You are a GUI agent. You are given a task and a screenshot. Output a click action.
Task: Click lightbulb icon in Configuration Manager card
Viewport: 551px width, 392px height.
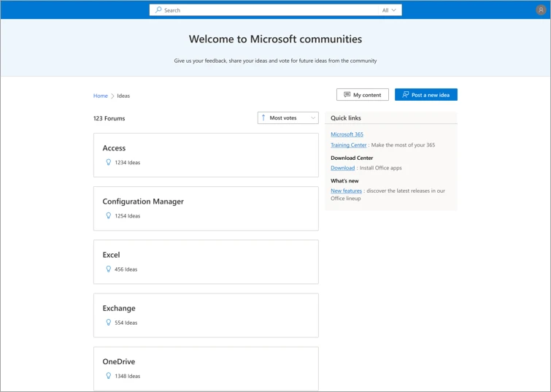[108, 215]
